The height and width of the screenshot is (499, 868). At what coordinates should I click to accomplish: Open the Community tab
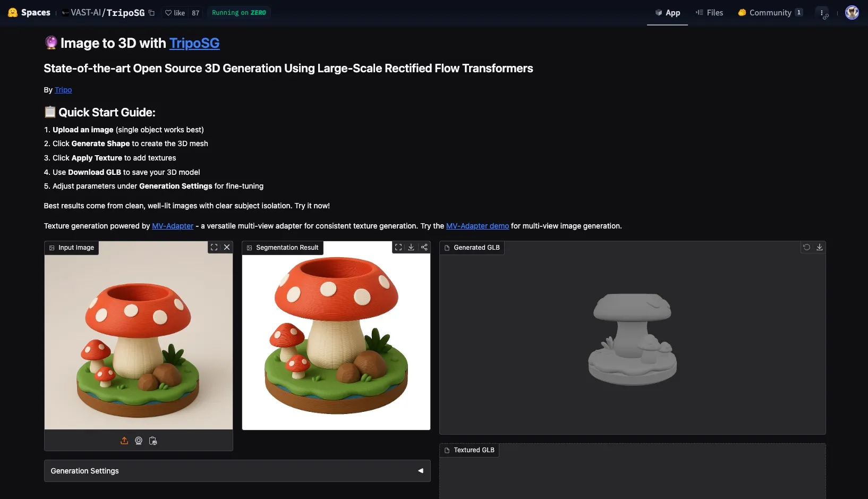coord(770,12)
